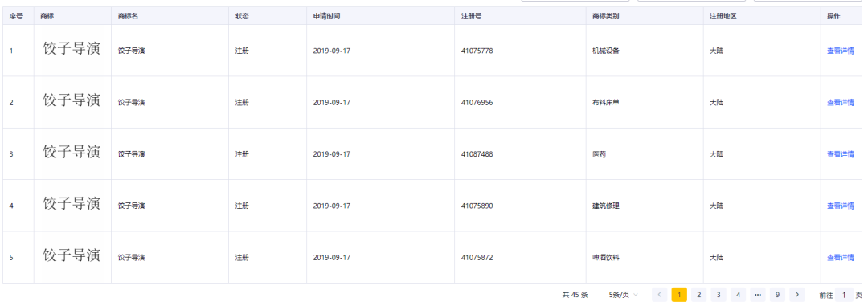Viewport: 868px width, 306px height.
Task: Click the 申请时间 column header
Action: click(326, 16)
